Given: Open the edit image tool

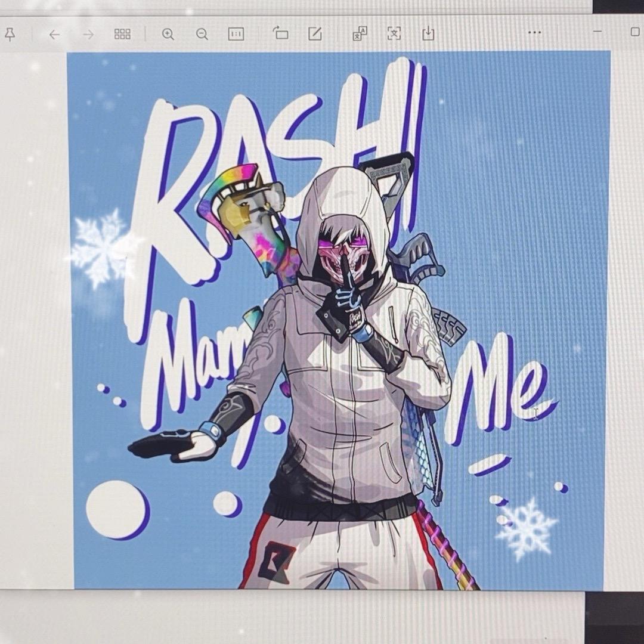Looking at the screenshot, I should [315, 33].
